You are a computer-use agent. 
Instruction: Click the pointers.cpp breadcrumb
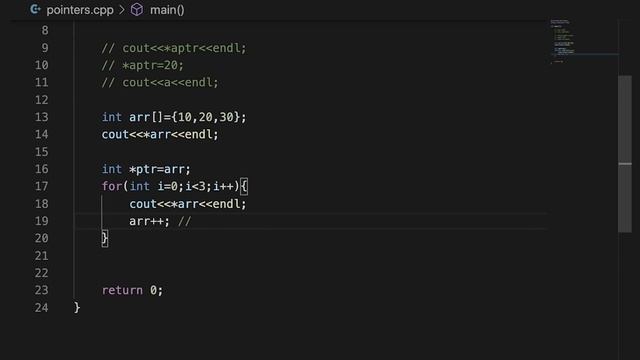(80, 10)
